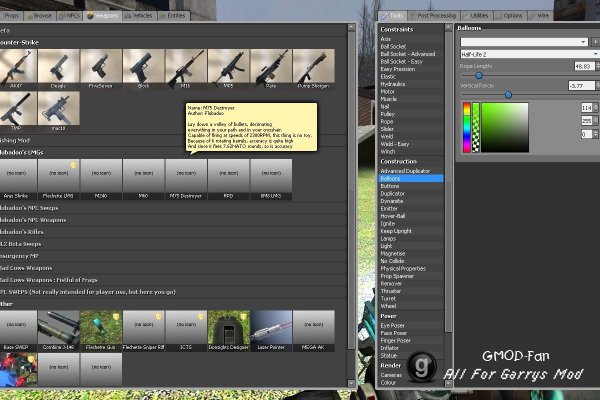
Task: Open the Entities tab
Action: (173, 16)
